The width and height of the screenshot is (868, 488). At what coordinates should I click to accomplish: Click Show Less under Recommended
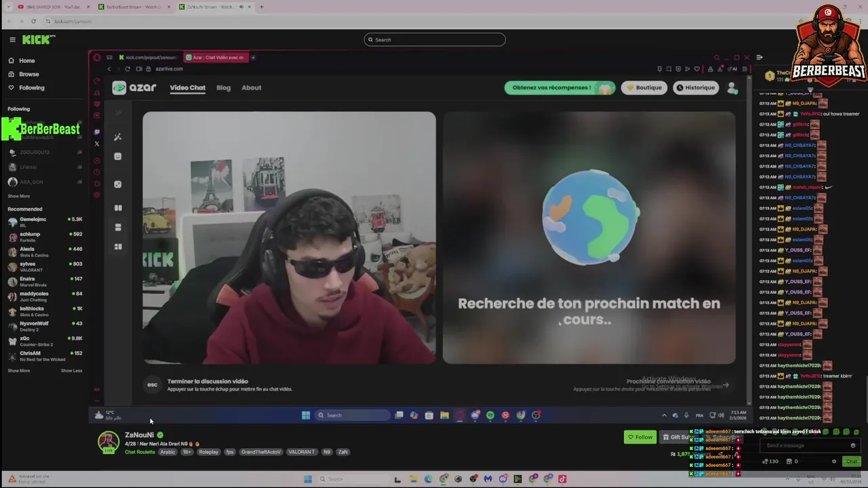[x=71, y=371]
